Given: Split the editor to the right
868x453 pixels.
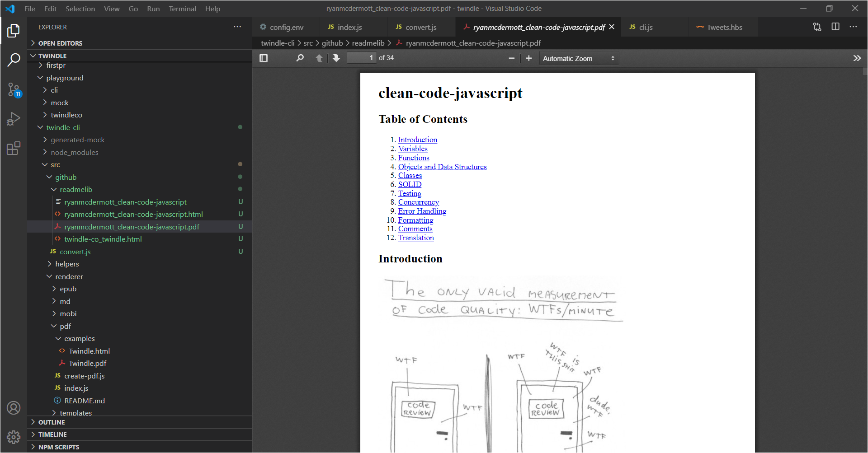Looking at the screenshot, I should click(835, 27).
